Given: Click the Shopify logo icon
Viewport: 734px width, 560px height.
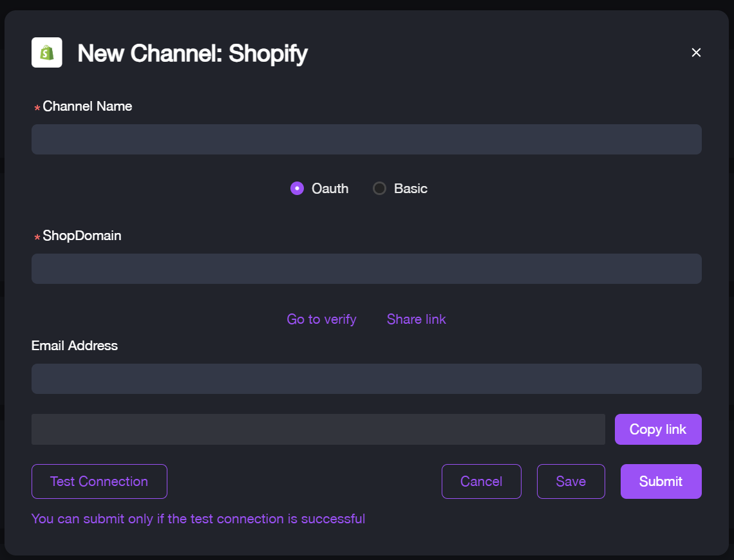Looking at the screenshot, I should coord(47,52).
